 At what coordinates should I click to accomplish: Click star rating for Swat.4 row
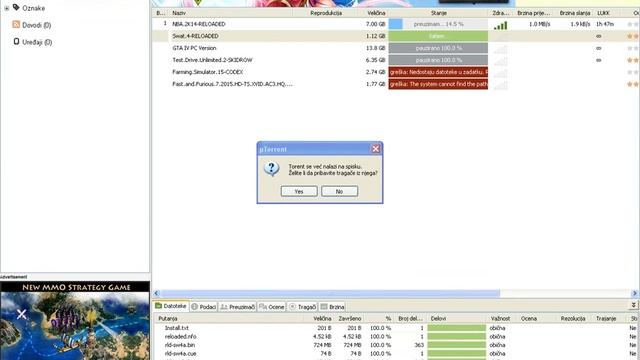click(x=633, y=36)
